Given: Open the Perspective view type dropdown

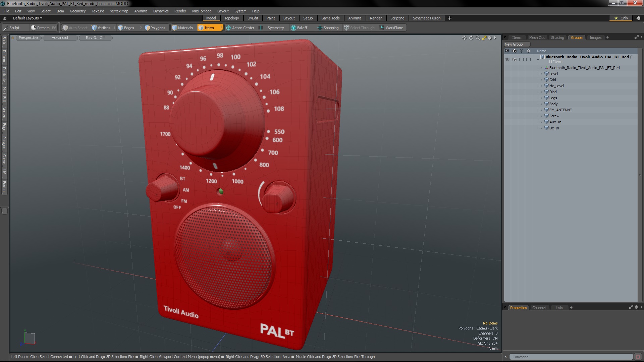Looking at the screenshot, I should pyautogui.click(x=28, y=38).
